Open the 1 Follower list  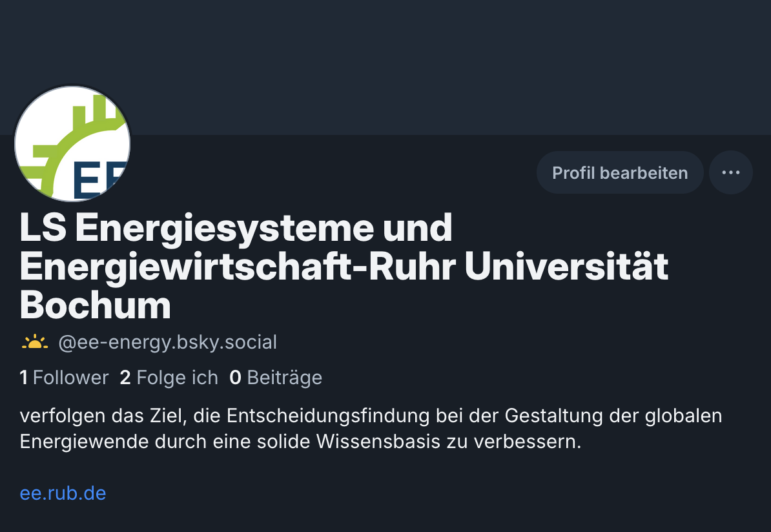tap(64, 378)
